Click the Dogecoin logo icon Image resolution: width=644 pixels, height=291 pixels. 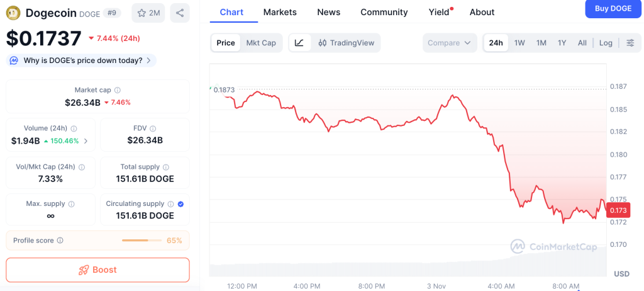pos(14,13)
